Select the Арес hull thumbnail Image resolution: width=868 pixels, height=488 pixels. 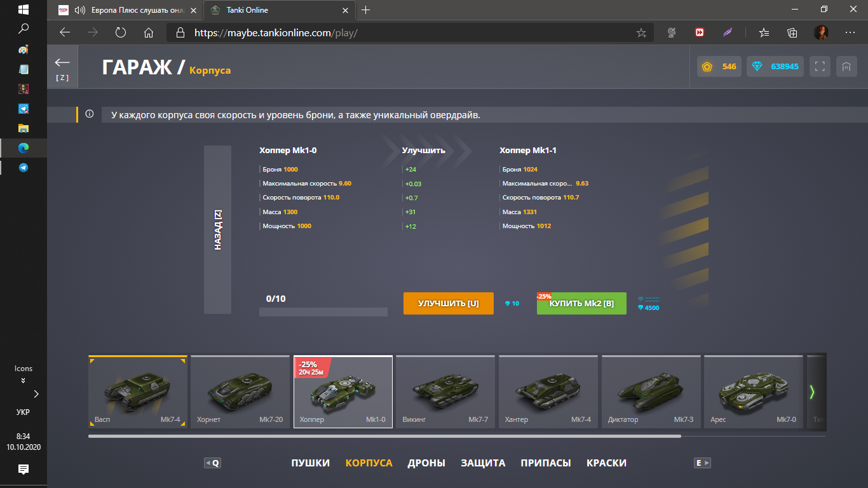coord(754,391)
